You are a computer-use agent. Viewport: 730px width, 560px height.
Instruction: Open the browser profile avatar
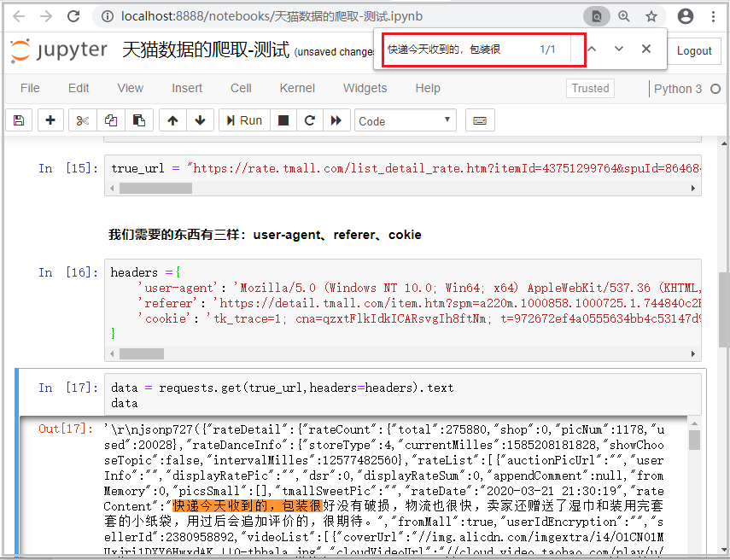[686, 16]
